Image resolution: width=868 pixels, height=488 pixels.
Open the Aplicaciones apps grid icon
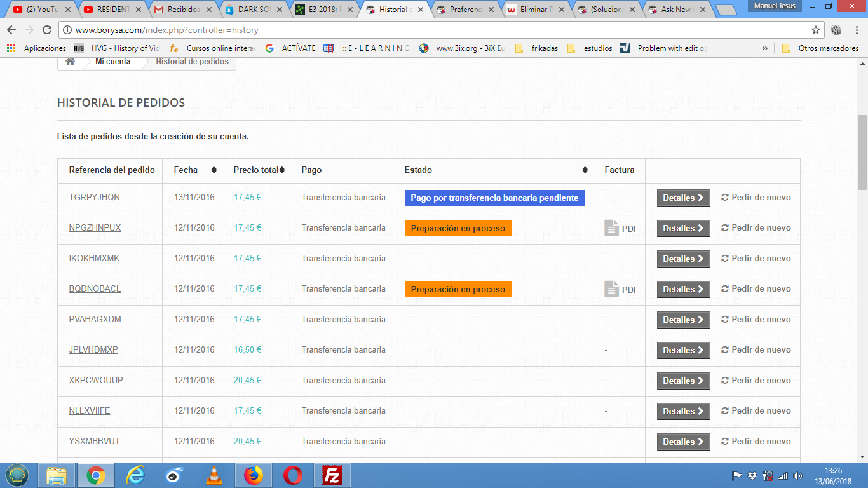pos(11,48)
